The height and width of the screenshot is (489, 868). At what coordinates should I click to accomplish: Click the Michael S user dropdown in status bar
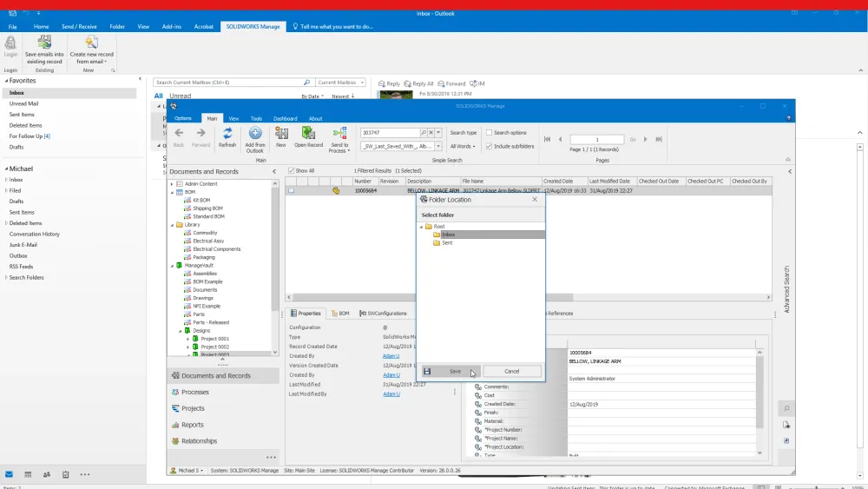[187, 471]
